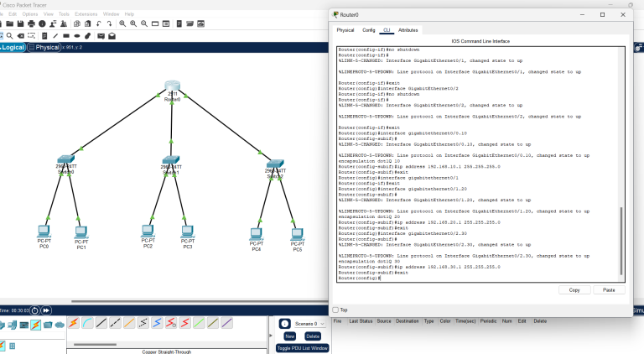The height and width of the screenshot is (354, 644).
Task: Select the Place Note tool icon
Action: tap(44, 36)
